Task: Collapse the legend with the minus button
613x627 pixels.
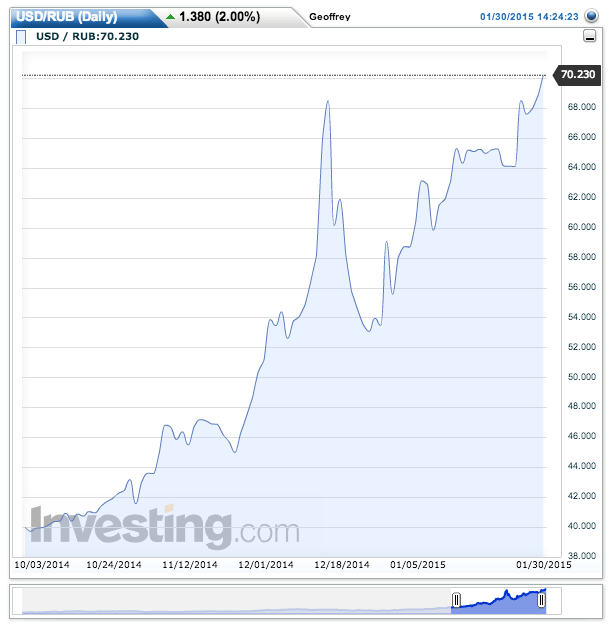Action: point(589,37)
